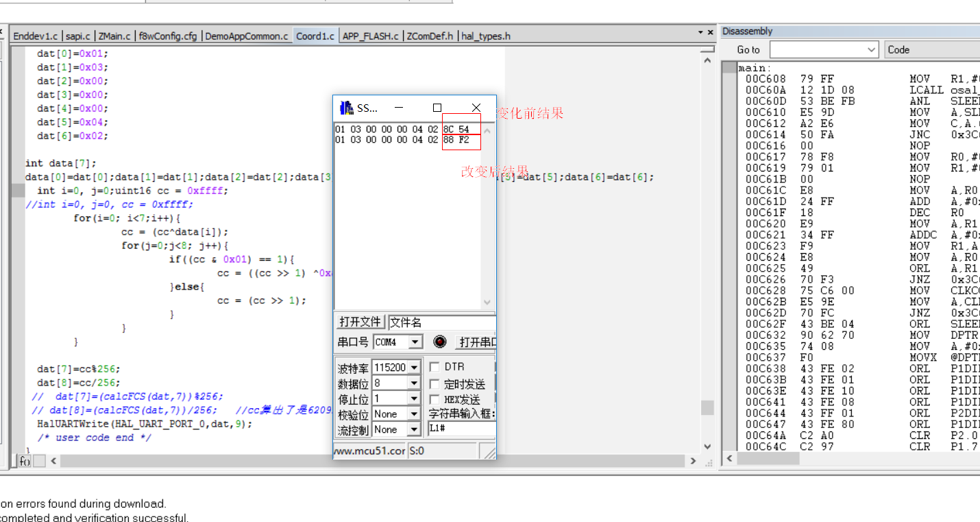The height and width of the screenshot is (522, 980).
Task: Click the www.mcu51.com link in the status bar
Action: [370, 451]
